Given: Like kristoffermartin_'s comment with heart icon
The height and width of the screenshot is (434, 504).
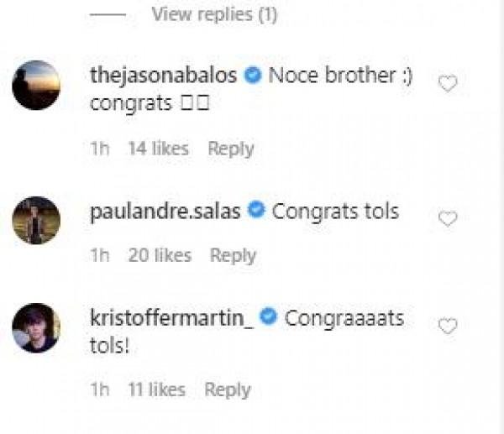Looking at the screenshot, I should pos(448,326).
